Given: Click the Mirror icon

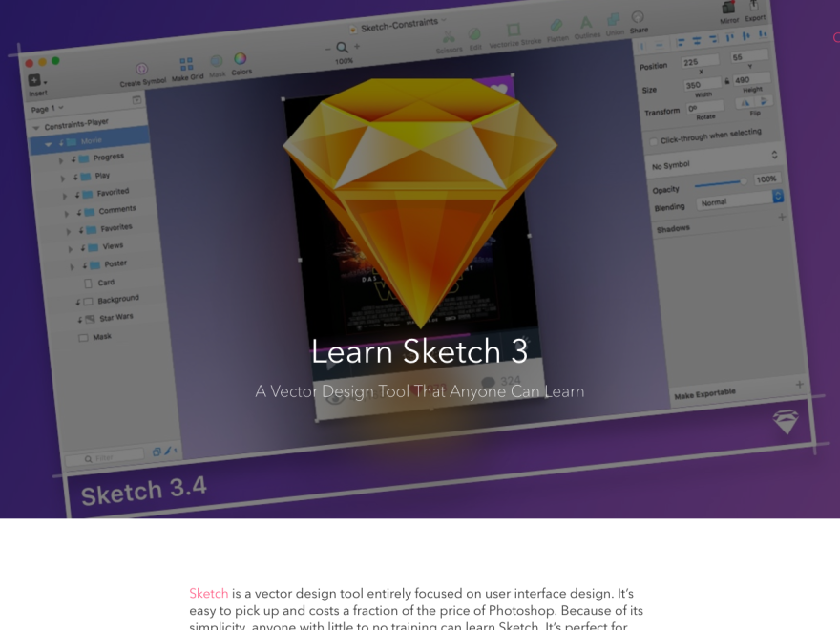Looking at the screenshot, I should [x=728, y=7].
